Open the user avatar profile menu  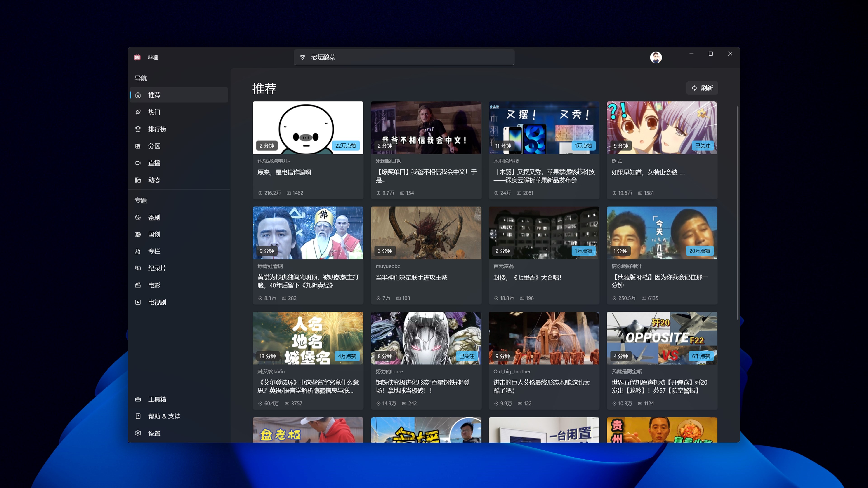pos(656,57)
